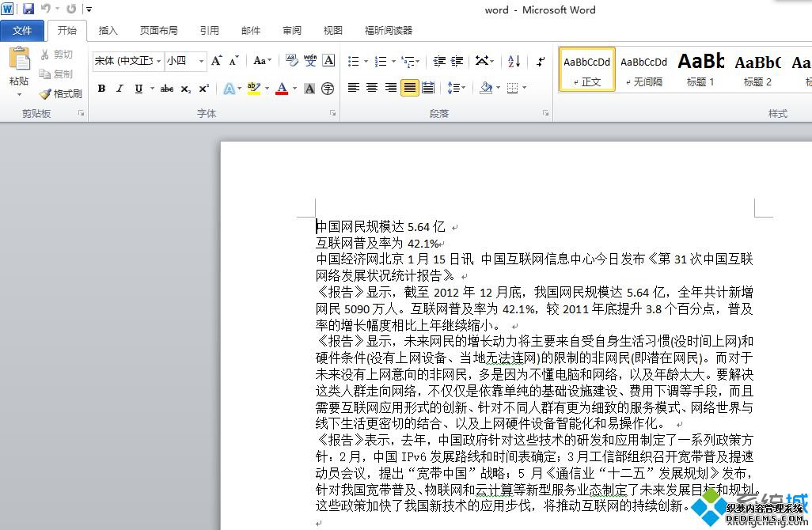Click the 格式刷 Format Painter button
The image size is (812, 530).
[x=61, y=93]
